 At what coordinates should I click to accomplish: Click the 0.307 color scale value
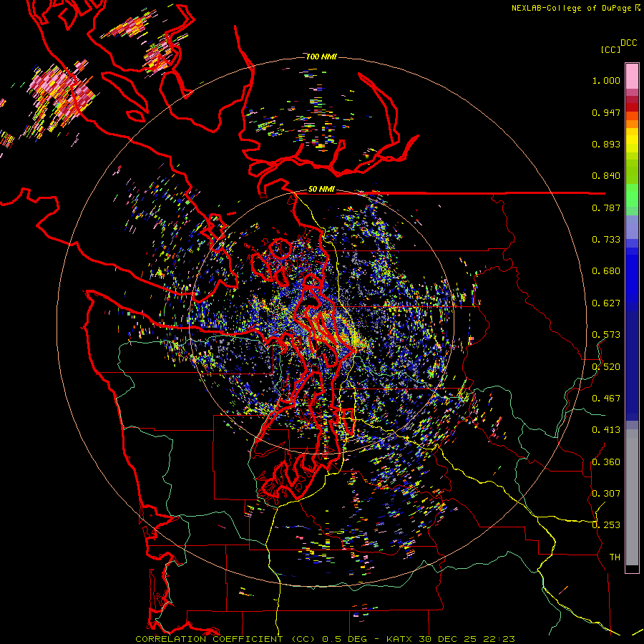pos(606,494)
